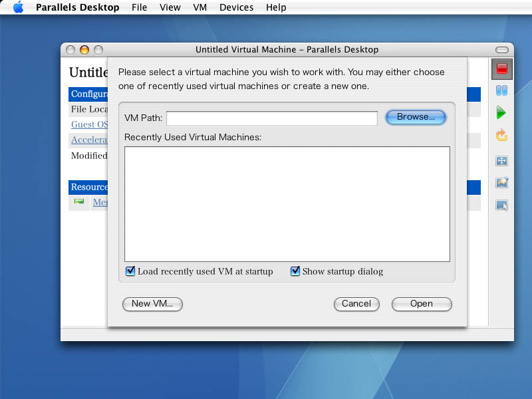Screen dimensions: 532x399
Task: Click the Browse... button
Action: pos(416,117)
